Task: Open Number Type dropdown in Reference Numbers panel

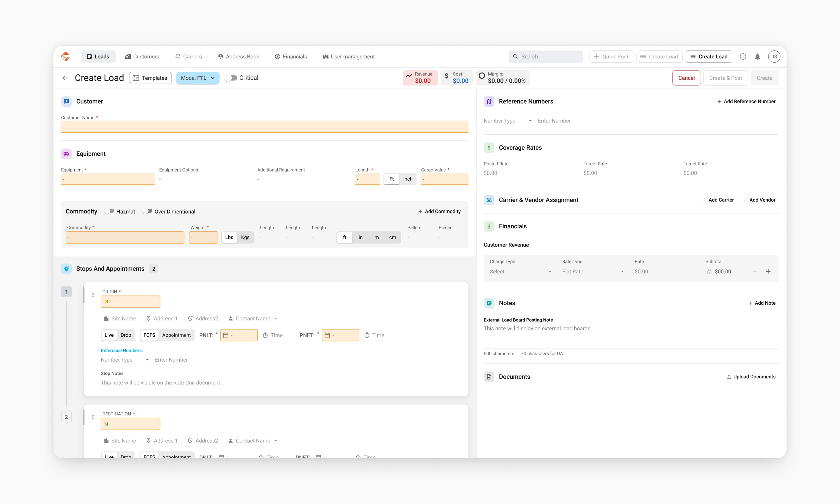Action: [x=507, y=121]
